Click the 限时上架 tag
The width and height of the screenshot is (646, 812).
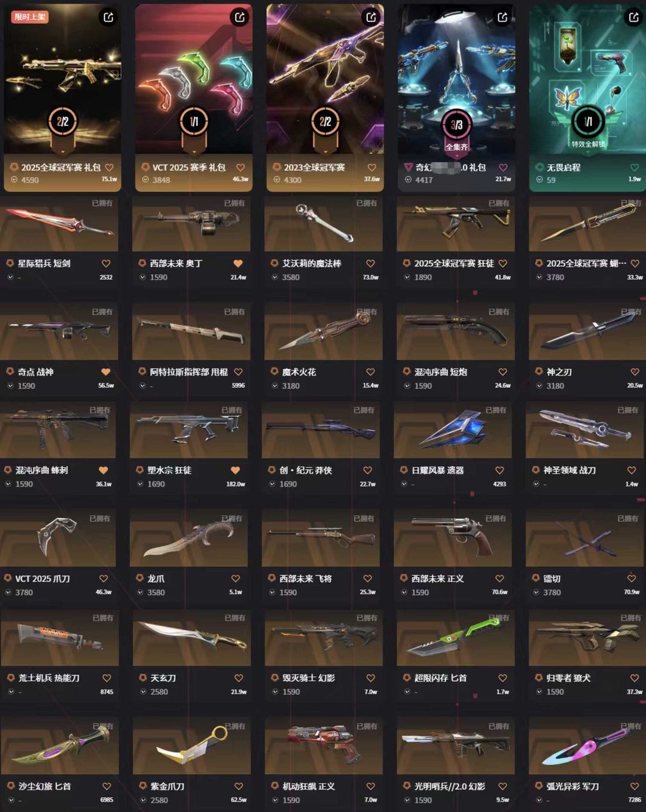click(x=30, y=17)
